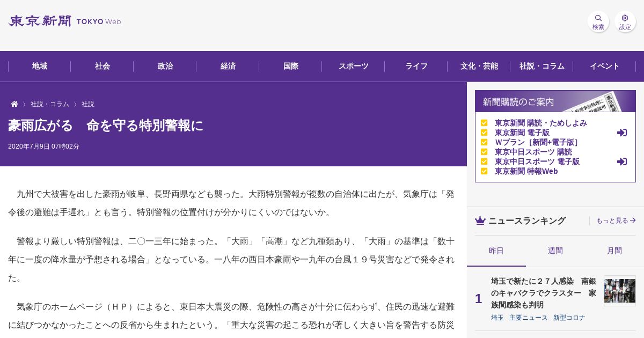Open 東京中日スポーツ 電子版 link

click(x=537, y=161)
